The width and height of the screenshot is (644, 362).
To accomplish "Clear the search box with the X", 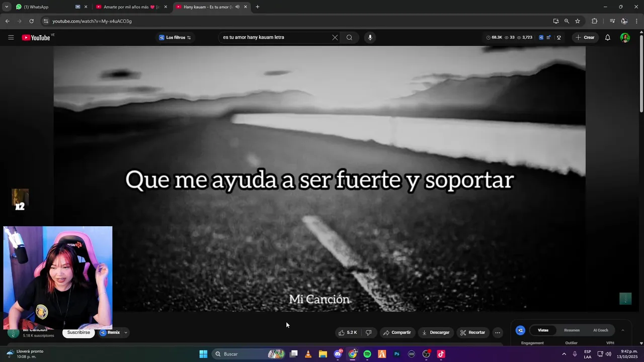I will [335, 38].
